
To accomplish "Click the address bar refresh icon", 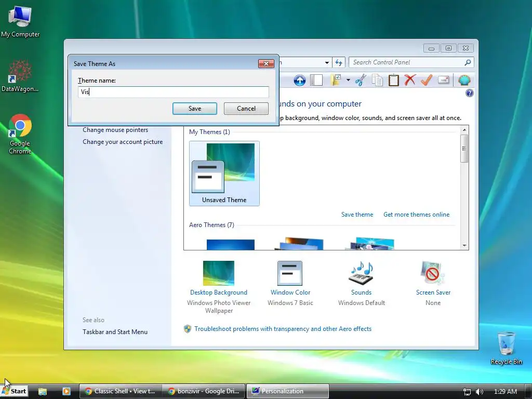I will coord(339,62).
